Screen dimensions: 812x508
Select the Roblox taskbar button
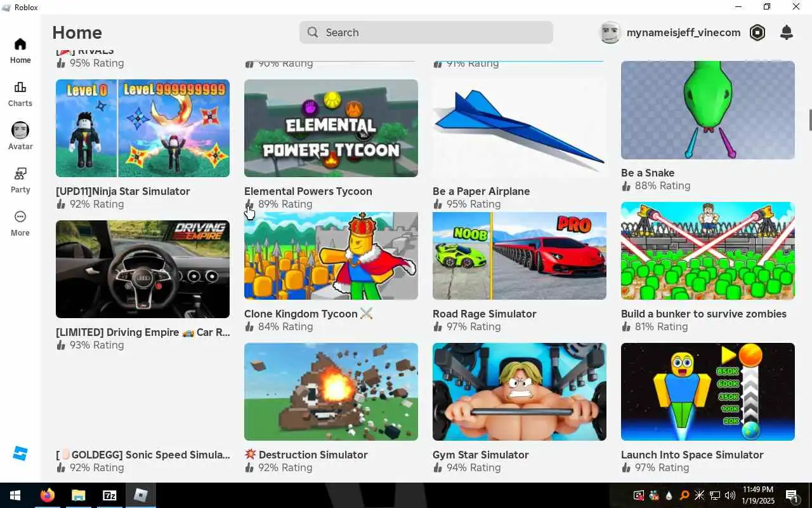coord(141,495)
